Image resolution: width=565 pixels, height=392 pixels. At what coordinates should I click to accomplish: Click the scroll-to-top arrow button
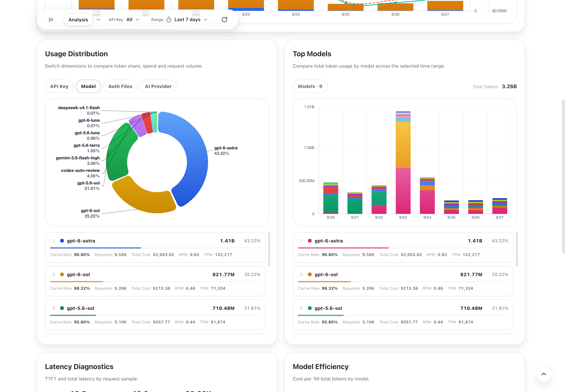pyautogui.click(x=544, y=374)
